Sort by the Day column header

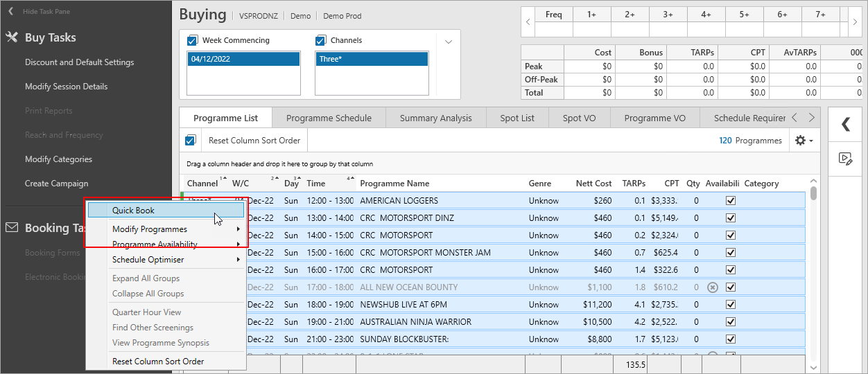[x=291, y=184]
